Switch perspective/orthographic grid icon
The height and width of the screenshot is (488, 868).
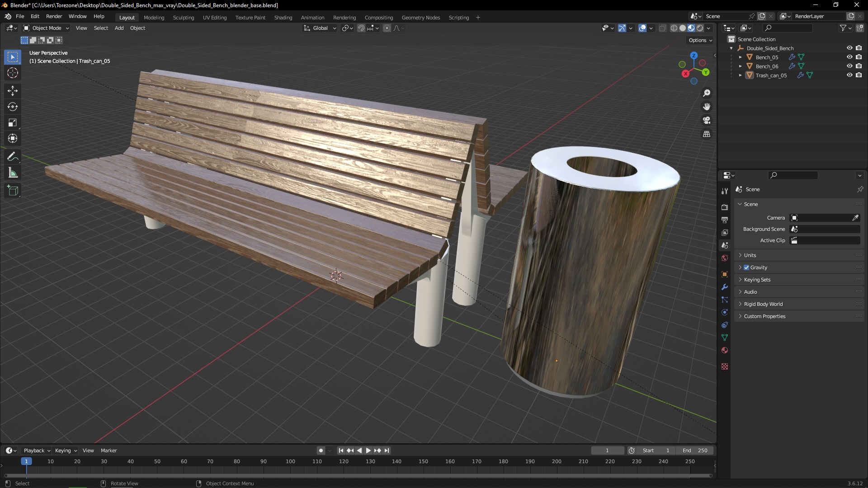coord(707,134)
